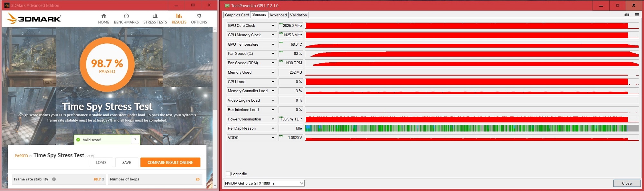Click COMPARE RESULT ONLINE button
Screen dimensions: 644x191
pyautogui.click(x=170, y=162)
